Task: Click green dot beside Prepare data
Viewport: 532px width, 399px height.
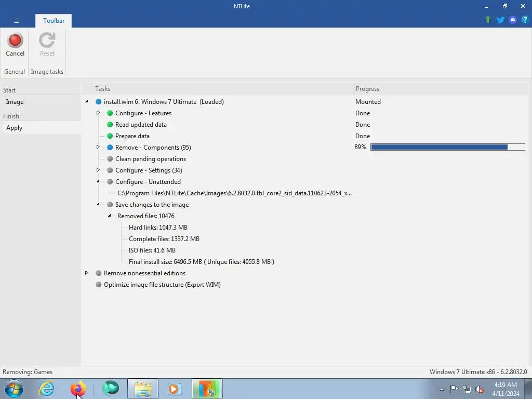Action: [110, 136]
